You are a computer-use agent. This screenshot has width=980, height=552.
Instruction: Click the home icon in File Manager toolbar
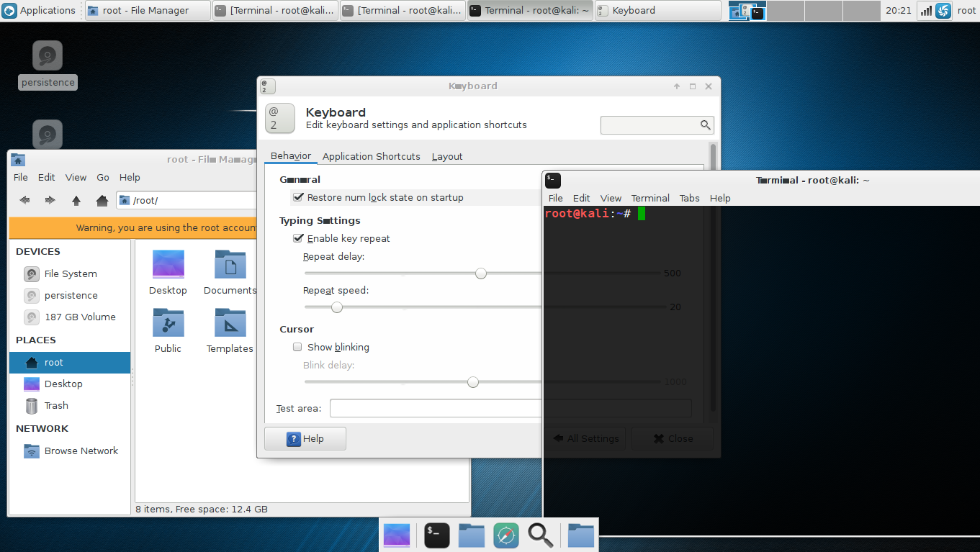[x=102, y=200]
